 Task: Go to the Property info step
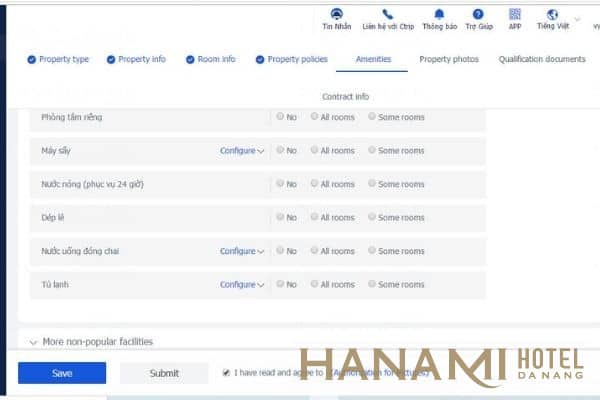tap(136, 59)
